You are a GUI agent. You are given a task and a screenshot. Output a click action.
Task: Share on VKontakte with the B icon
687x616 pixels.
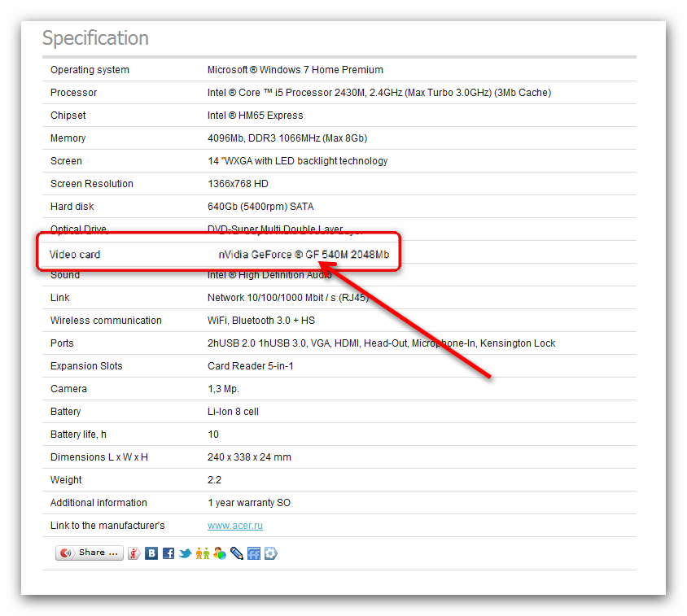pyautogui.click(x=151, y=553)
